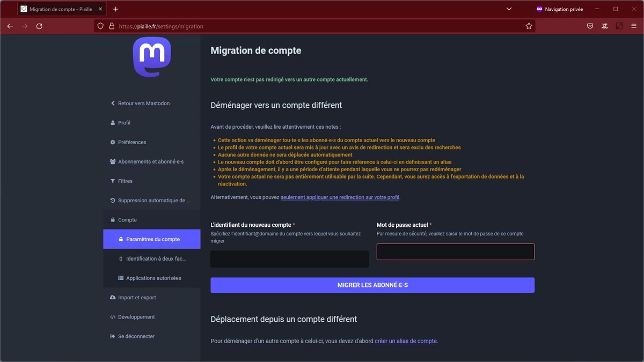Click the Déménager vers un compte différent heading

point(276,105)
